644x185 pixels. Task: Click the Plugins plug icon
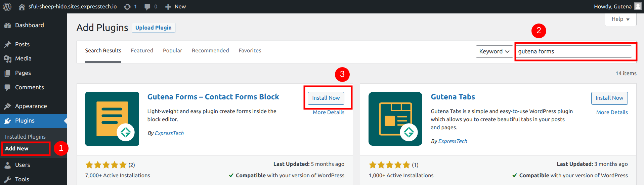[7, 121]
